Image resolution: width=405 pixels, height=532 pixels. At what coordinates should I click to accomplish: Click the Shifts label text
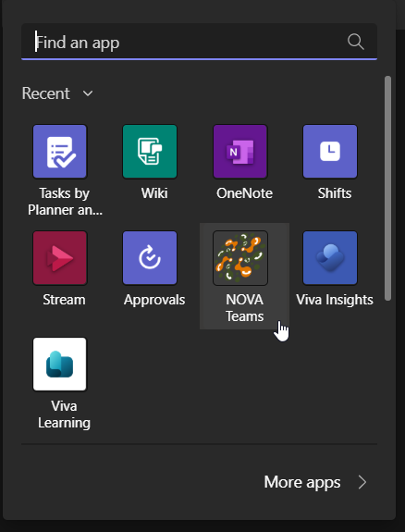click(x=335, y=193)
